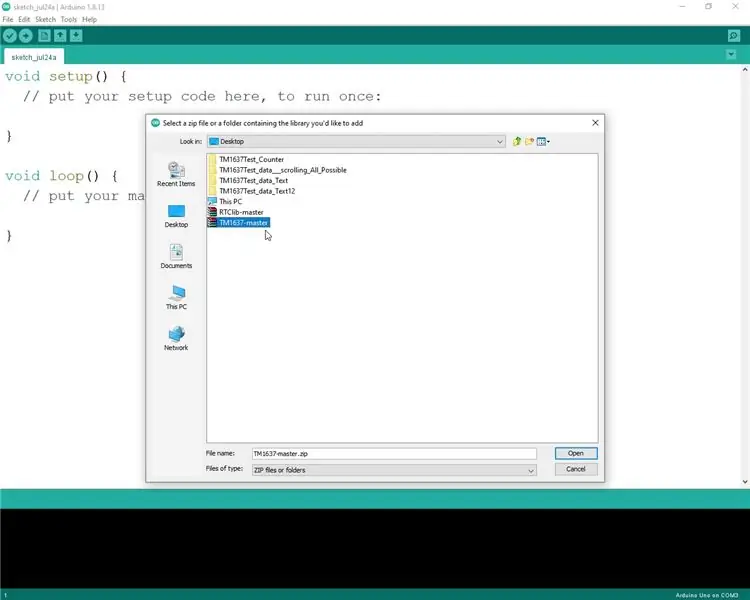Screen dimensions: 750x600
Task: Click the void loop() code line
Action: tap(61, 176)
